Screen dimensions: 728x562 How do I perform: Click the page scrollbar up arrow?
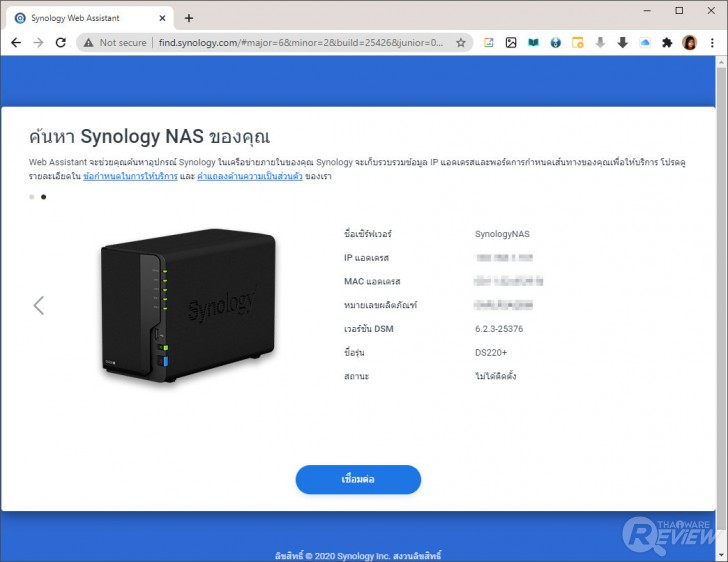(721, 62)
